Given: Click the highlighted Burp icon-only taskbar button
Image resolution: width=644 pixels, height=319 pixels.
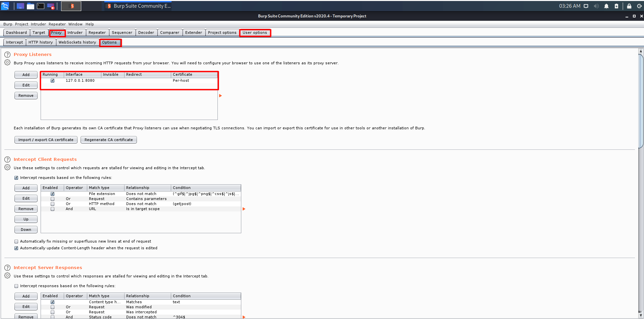Looking at the screenshot, I should [71, 6].
